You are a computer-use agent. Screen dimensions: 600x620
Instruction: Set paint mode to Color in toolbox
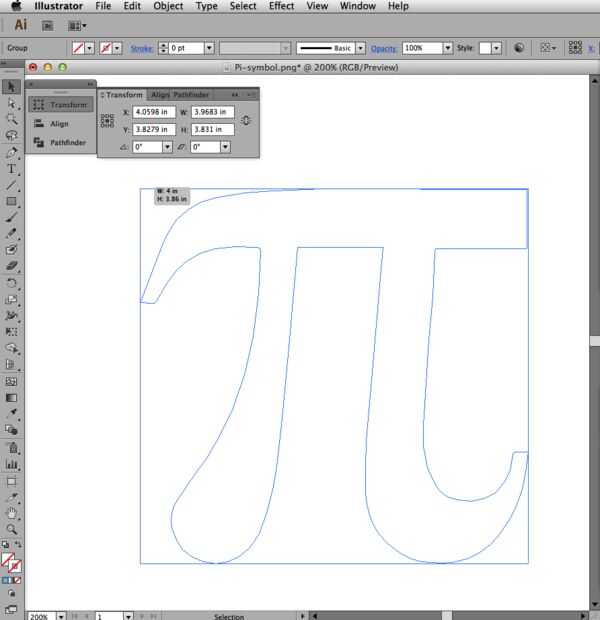point(4,580)
